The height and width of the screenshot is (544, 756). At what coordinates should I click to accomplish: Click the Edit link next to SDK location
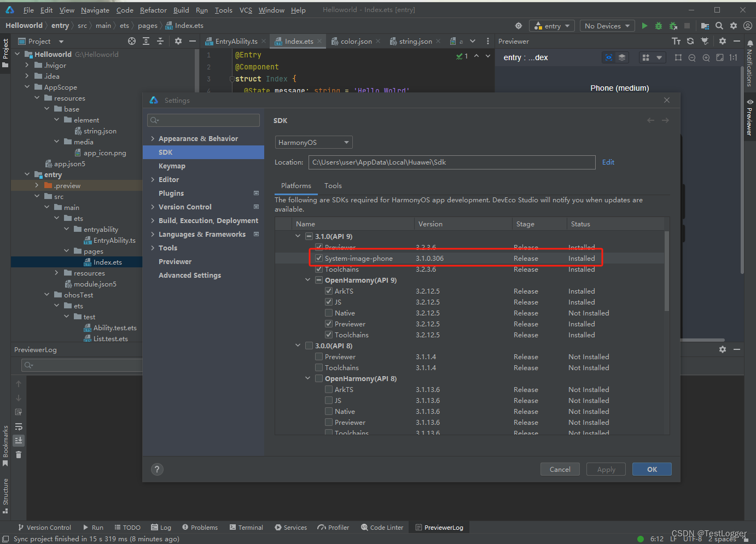pos(608,162)
